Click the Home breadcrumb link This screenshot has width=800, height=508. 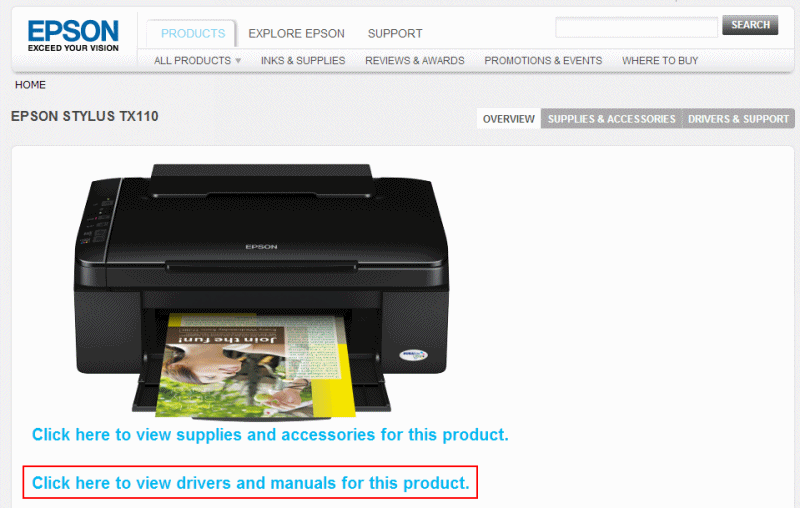pos(30,85)
